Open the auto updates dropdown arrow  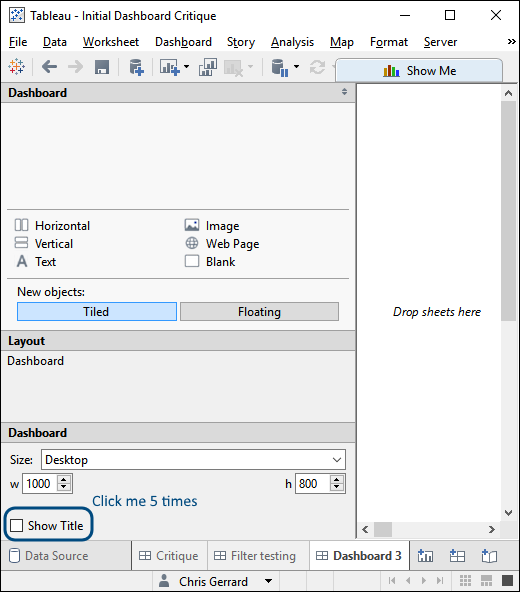(x=296, y=67)
